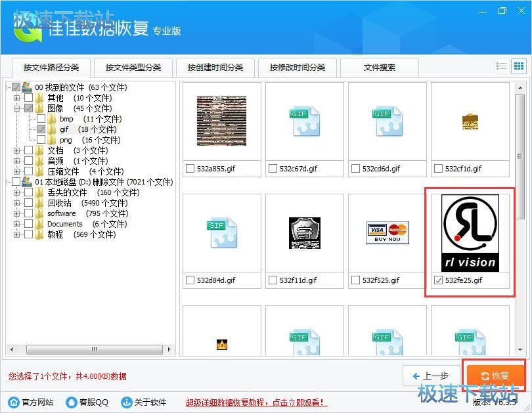Click the 官方网站 link text
This screenshot has height=413, width=532.
[37, 402]
